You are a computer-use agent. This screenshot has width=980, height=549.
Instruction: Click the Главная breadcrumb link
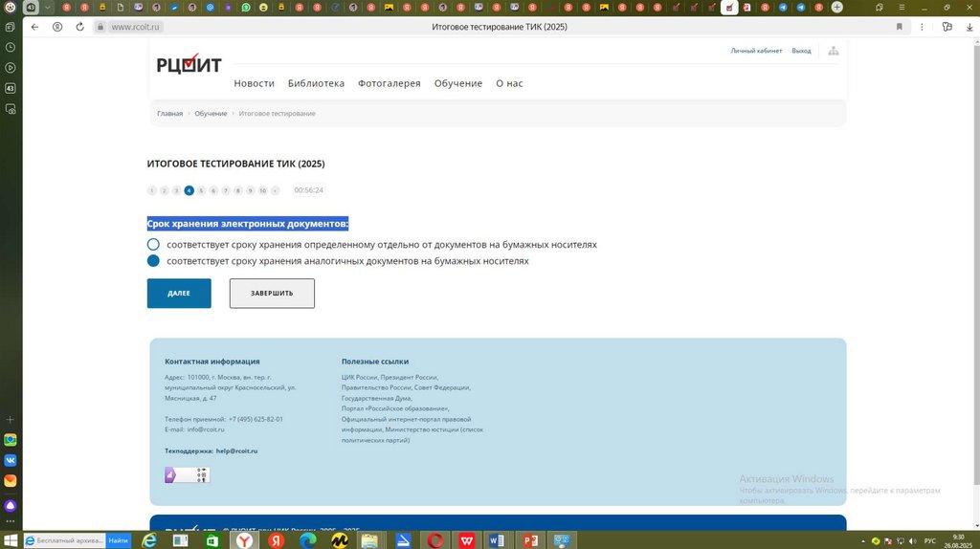point(169,114)
